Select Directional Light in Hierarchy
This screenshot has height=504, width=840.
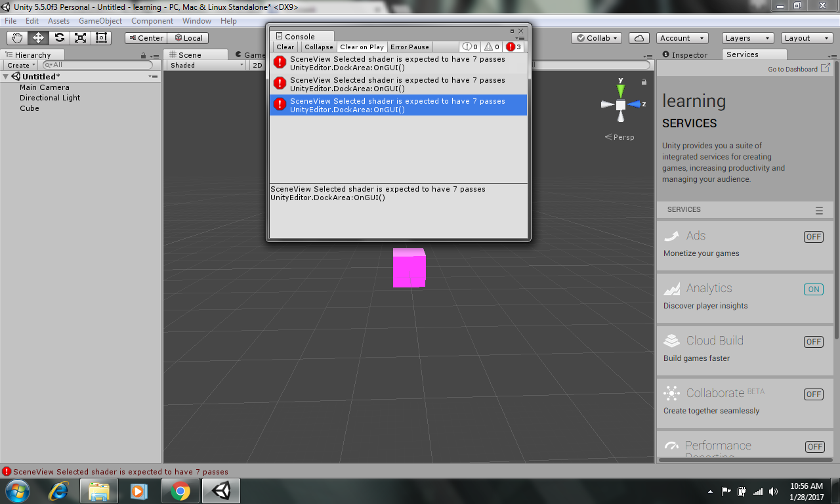(x=50, y=98)
